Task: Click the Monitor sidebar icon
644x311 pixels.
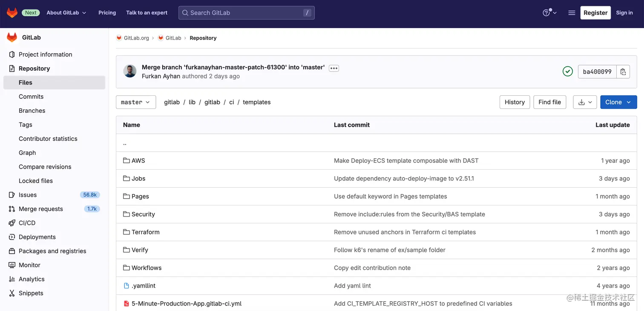Action: tap(12, 265)
